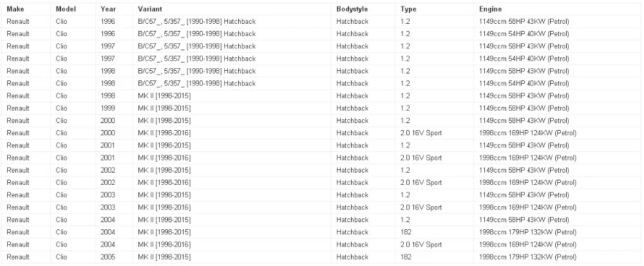
Task: Click the 54HP 40KW engine for 1996
Action: click(x=522, y=34)
